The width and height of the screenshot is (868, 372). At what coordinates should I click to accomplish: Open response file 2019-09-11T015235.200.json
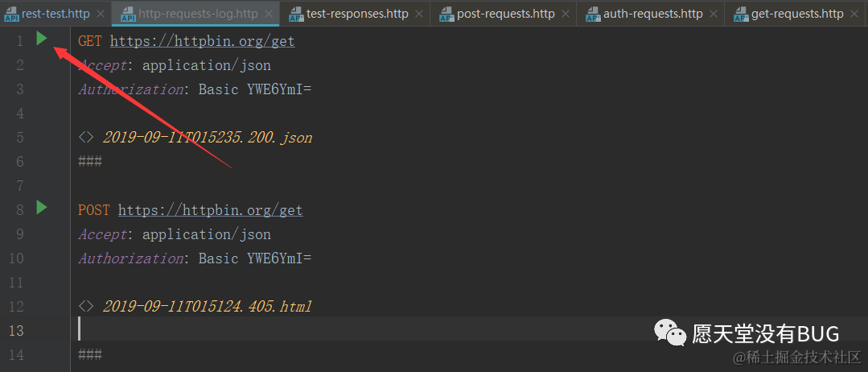click(208, 138)
